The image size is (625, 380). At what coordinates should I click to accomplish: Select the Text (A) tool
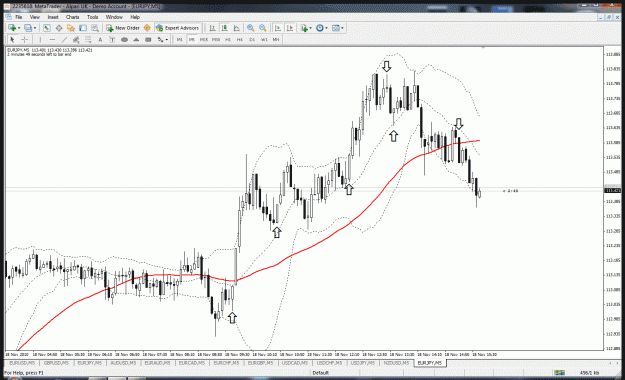pos(100,39)
